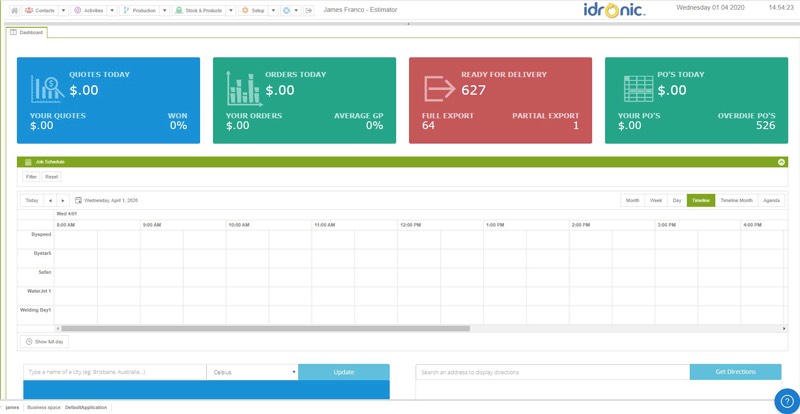Image resolution: width=800 pixels, height=414 pixels.
Task: Expand the Activities dropdown arrow
Action: 112,10
